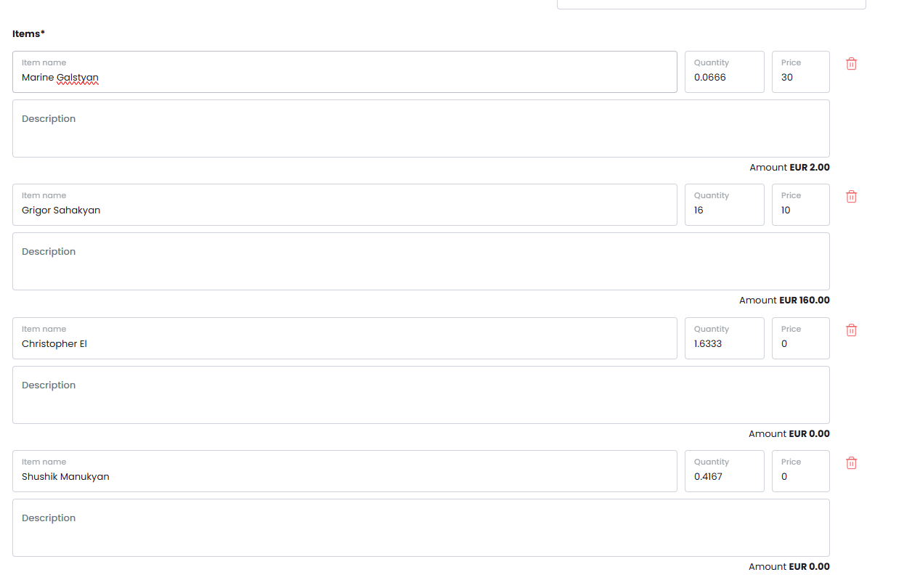Click the description box under Shushik Manukyan
This screenshot has width=920, height=588.
click(420, 528)
